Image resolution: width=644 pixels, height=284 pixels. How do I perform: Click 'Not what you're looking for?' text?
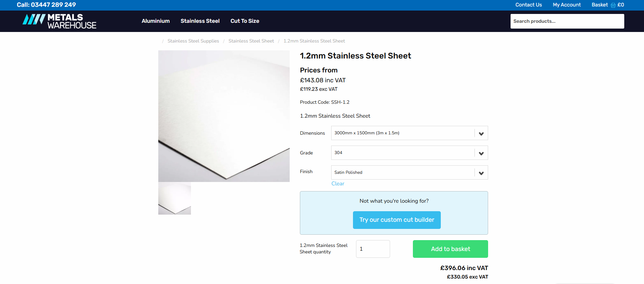pyautogui.click(x=394, y=201)
